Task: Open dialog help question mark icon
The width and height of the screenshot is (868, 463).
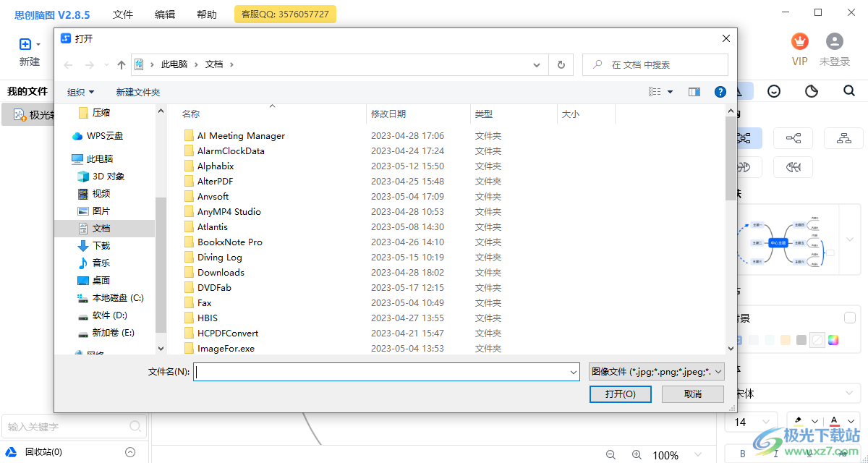Action: click(720, 92)
